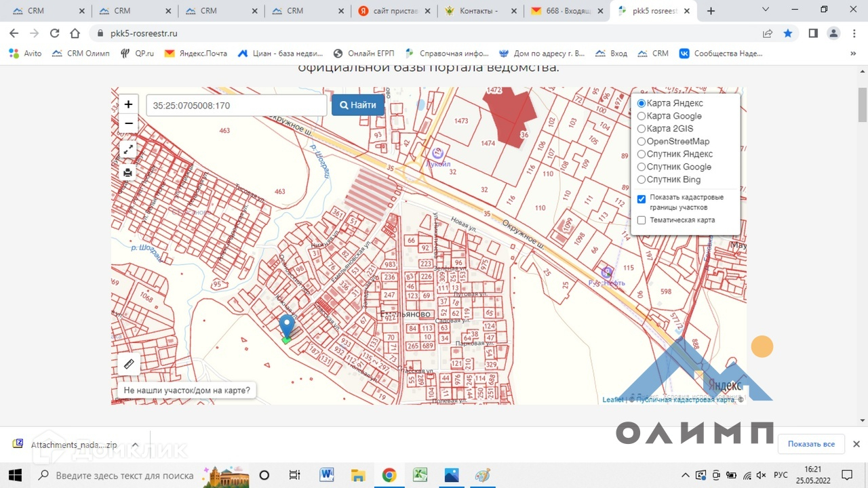Uncheck Показать кадастровые границы участков

click(x=642, y=199)
